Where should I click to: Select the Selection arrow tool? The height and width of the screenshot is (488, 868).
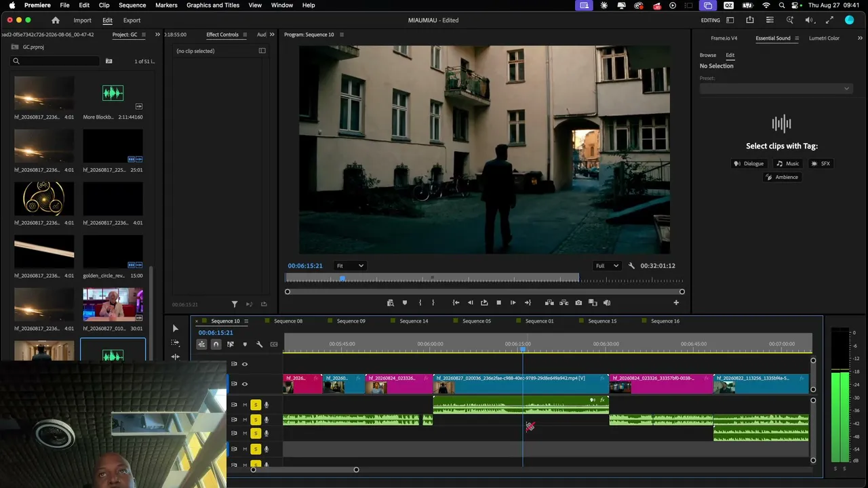tap(175, 329)
